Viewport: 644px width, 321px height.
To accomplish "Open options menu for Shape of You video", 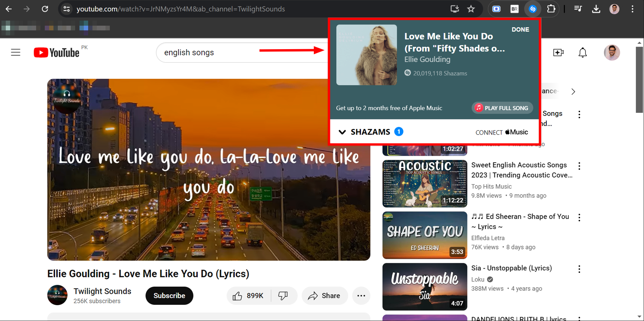I will (x=579, y=218).
